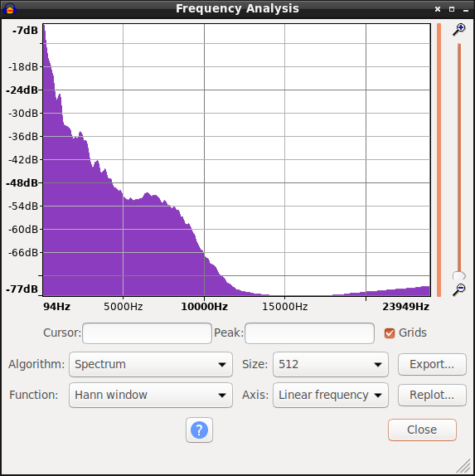Click the 5000Hz frequency axis label
475x476 pixels.
point(124,307)
